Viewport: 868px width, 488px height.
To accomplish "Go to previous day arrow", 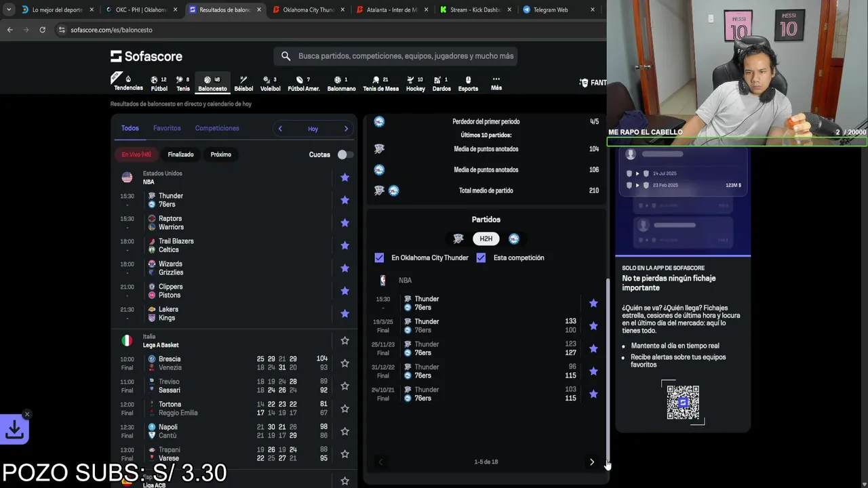I will (x=280, y=129).
